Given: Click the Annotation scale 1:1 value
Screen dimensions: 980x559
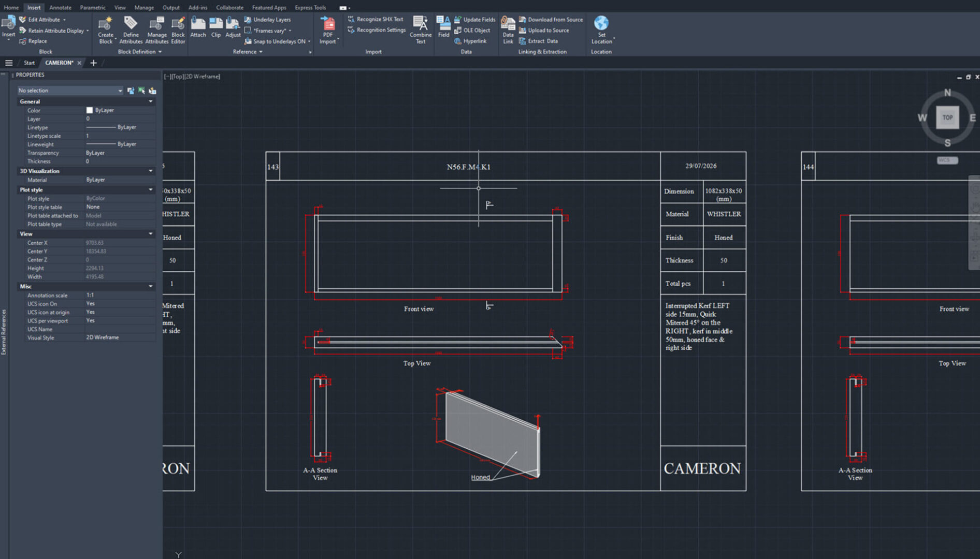Looking at the screenshot, I should [120, 296].
